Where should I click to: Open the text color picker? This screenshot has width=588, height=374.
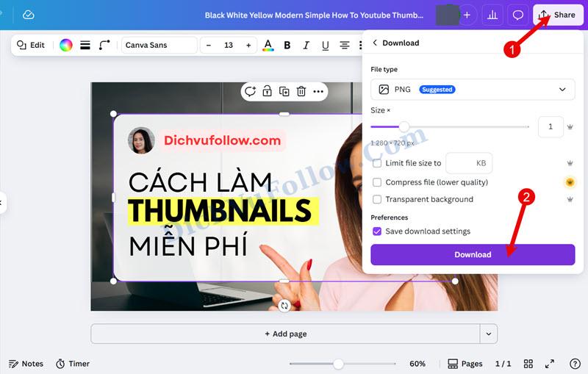point(268,45)
